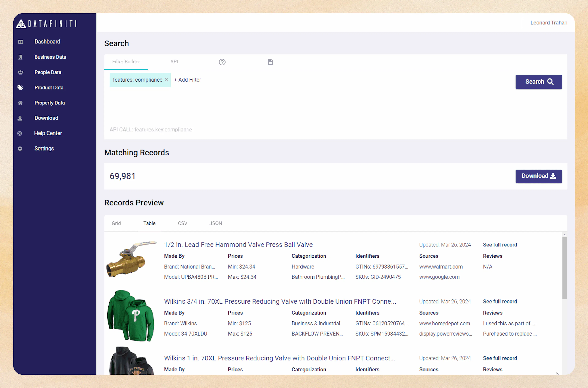
Task: Open full record for the Hammond Valve
Action: click(x=500, y=244)
